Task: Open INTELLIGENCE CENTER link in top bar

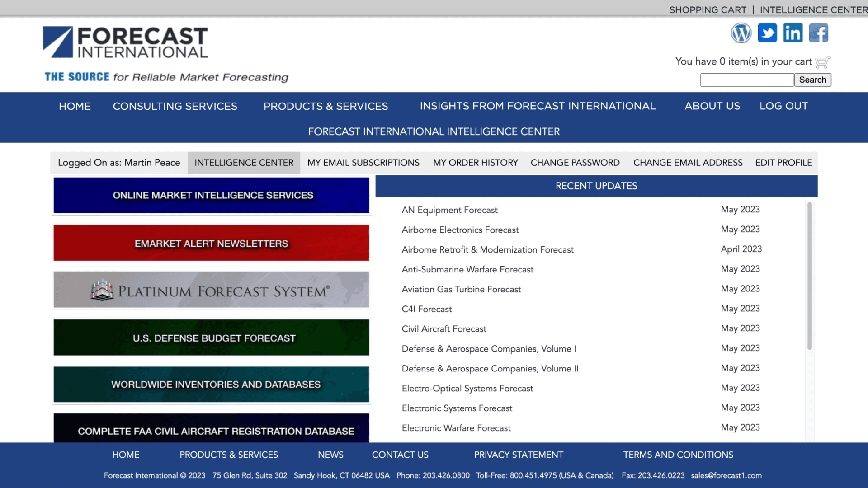Action: click(814, 9)
